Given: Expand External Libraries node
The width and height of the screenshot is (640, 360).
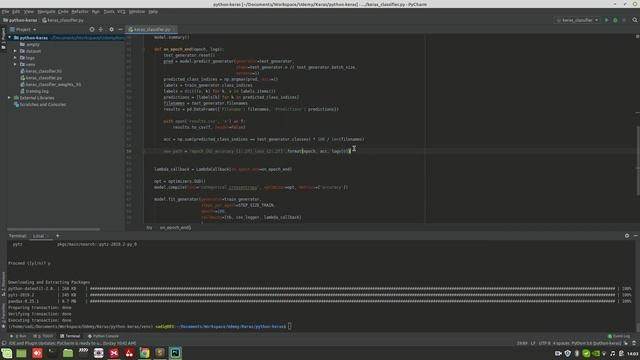Looking at the screenshot, I should tap(10, 98).
